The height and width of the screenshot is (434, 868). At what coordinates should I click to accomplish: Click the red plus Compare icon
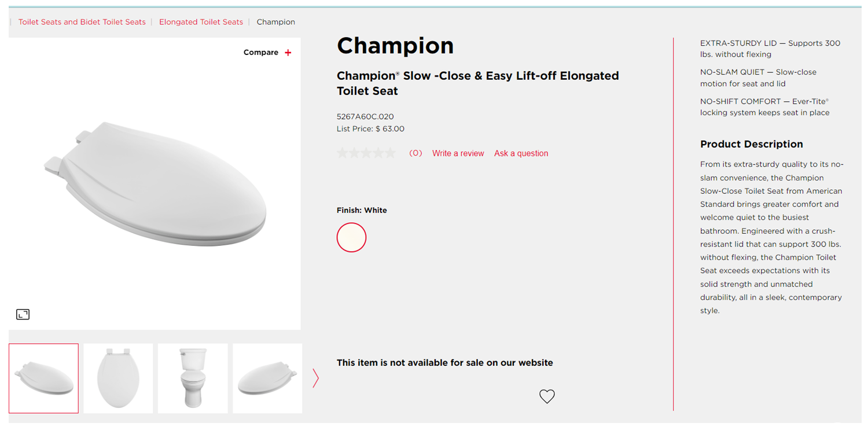288,53
